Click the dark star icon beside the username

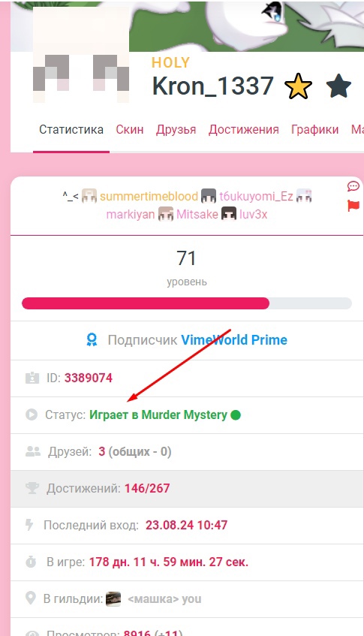point(338,86)
